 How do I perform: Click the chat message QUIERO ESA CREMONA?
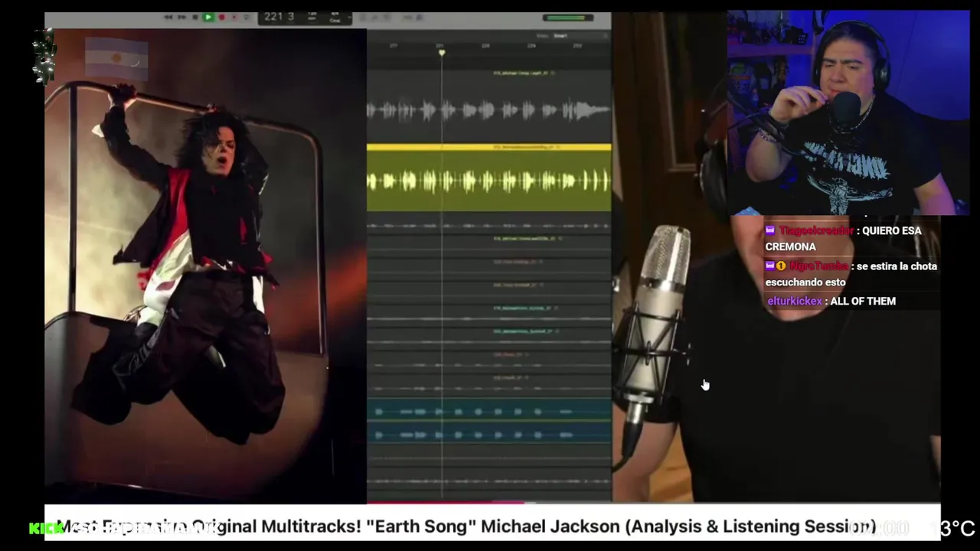[843, 239]
